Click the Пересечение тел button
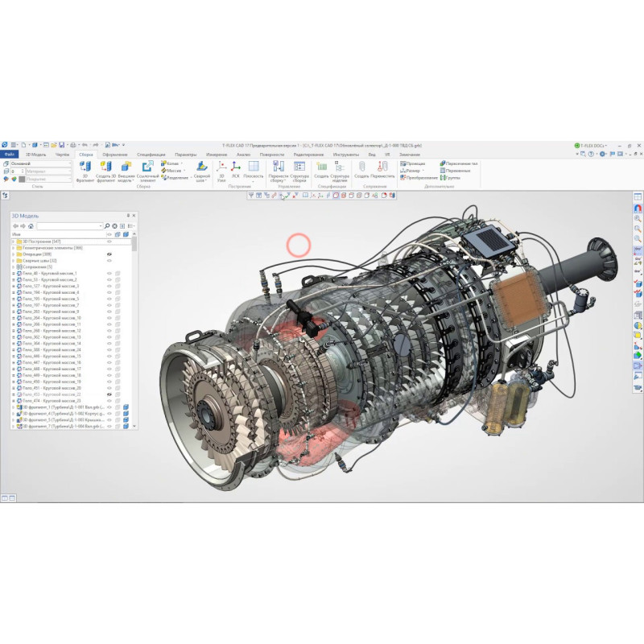The width and height of the screenshot is (644, 644). [x=461, y=163]
